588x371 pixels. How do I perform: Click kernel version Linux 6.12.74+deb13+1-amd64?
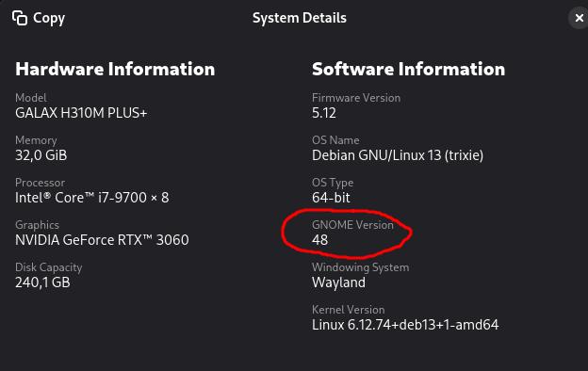[405, 325]
